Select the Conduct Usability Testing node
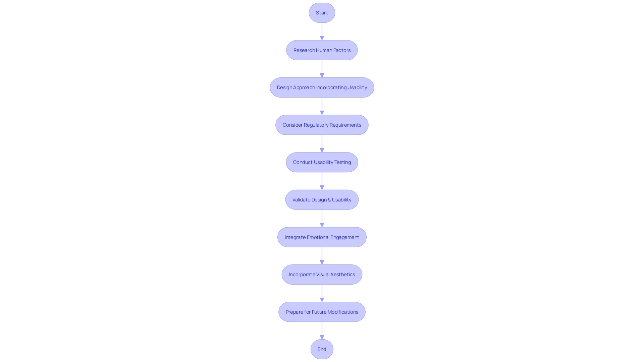 (322, 162)
